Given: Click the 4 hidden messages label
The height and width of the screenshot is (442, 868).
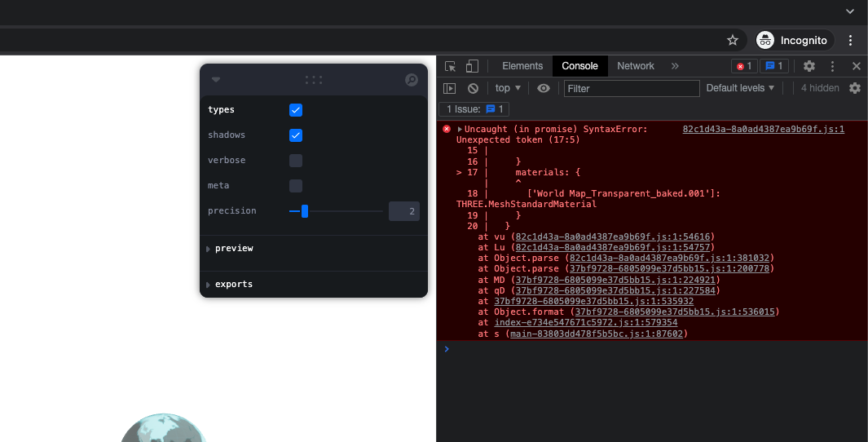Looking at the screenshot, I should 820,88.
